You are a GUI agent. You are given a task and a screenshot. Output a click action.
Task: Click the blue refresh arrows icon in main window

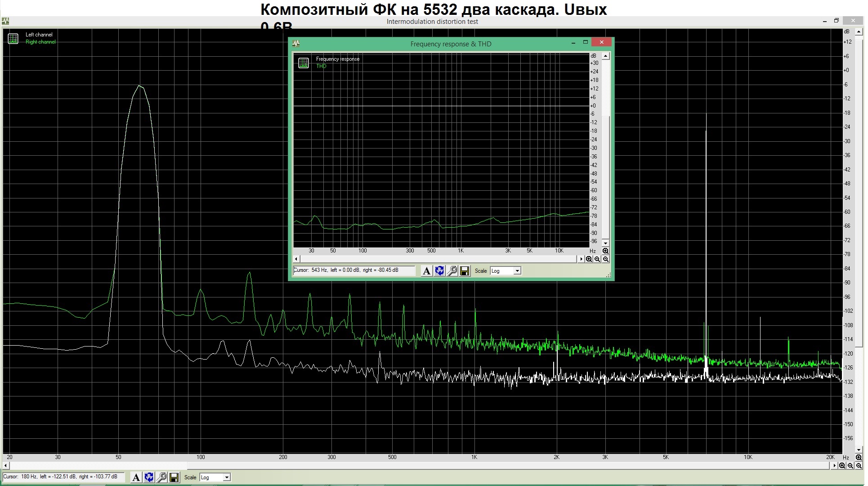[x=149, y=477]
